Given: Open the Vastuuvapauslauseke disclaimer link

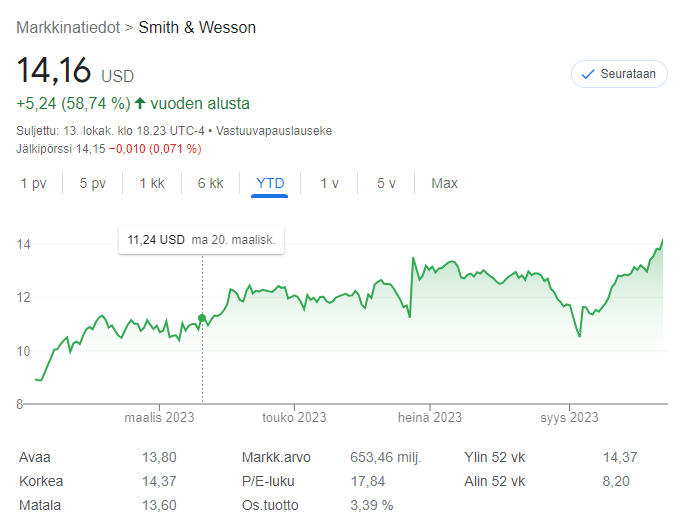Looking at the screenshot, I should (274, 131).
